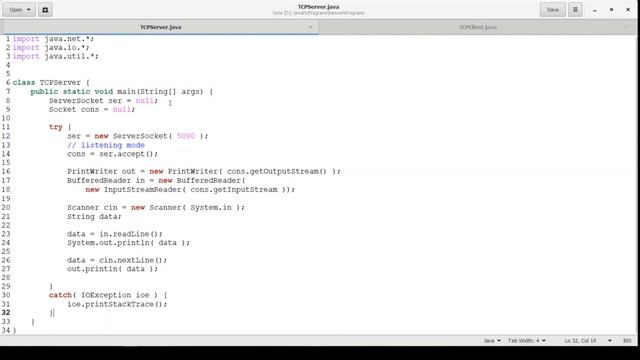Image resolution: width=640 pixels, height=360 pixels.
Task: Click the 'Scanner cin = new Scanner' line
Action: (156, 207)
